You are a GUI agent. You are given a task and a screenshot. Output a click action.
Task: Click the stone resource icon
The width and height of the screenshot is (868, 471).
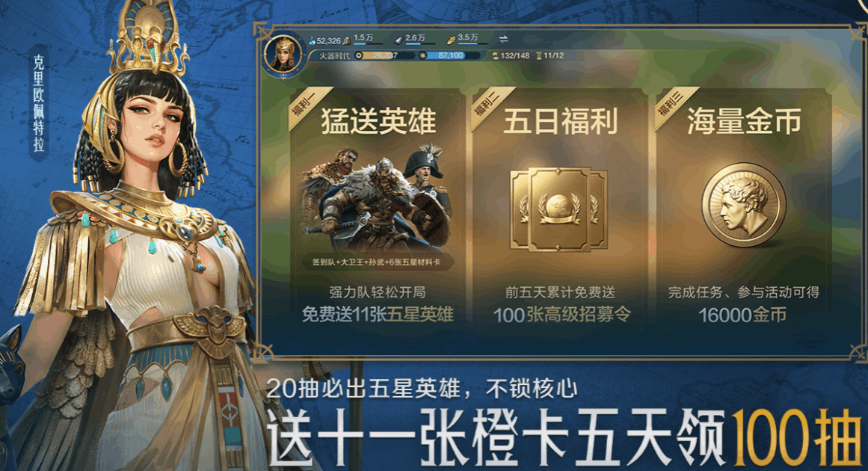click(347, 40)
